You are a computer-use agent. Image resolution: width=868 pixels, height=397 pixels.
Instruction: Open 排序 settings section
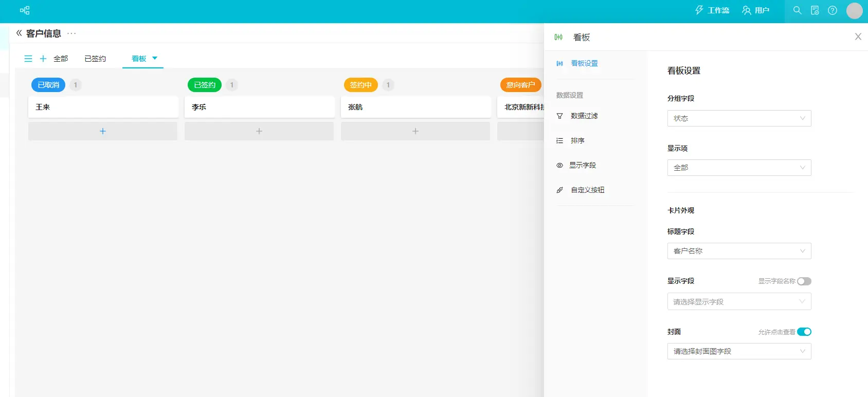pyautogui.click(x=577, y=141)
